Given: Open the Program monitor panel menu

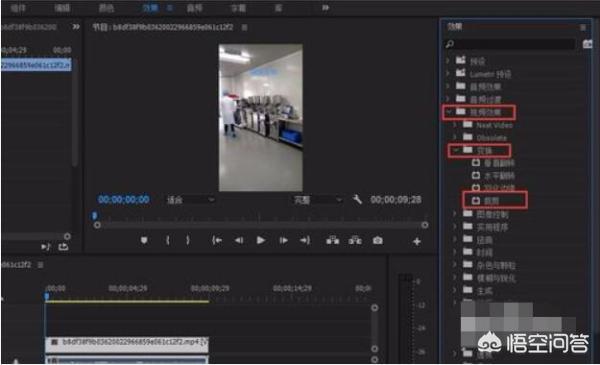Looking at the screenshot, I should [x=245, y=27].
